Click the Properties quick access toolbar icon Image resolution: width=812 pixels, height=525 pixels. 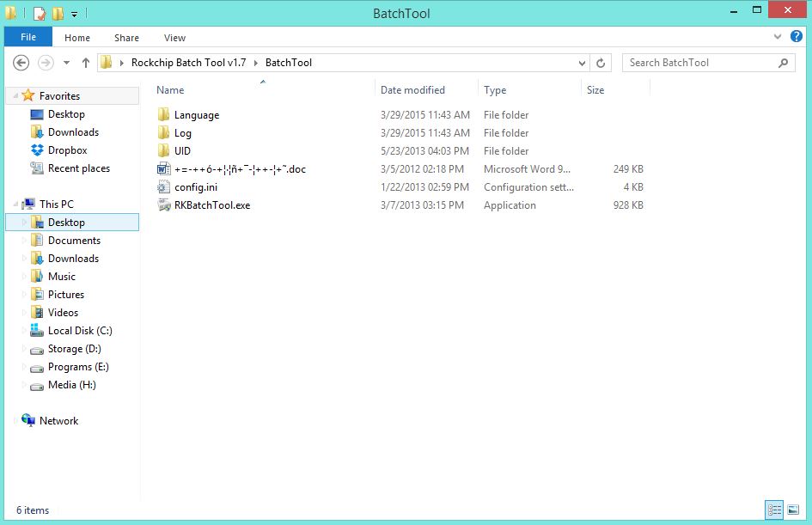tap(40, 14)
